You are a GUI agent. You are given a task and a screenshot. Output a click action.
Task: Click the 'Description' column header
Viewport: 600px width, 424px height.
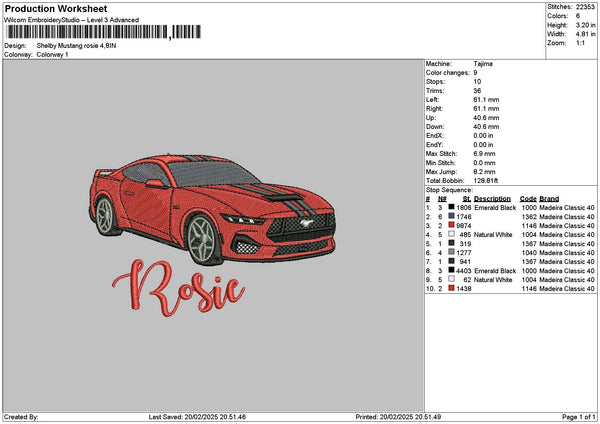point(492,199)
